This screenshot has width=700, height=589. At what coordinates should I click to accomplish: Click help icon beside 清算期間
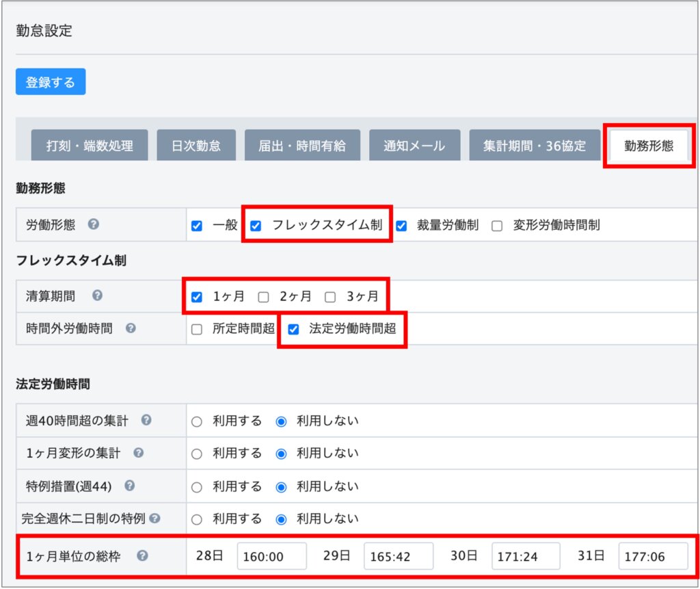point(97,296)
